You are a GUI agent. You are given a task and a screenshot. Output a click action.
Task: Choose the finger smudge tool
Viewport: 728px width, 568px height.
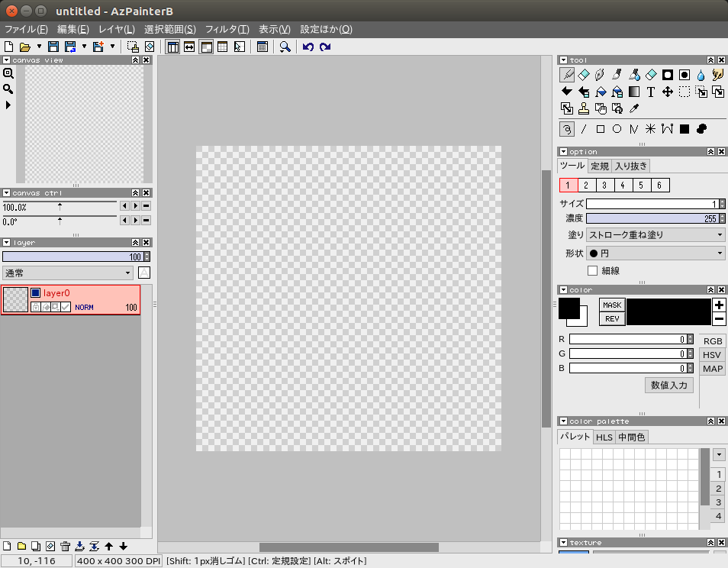pos(718,75)
